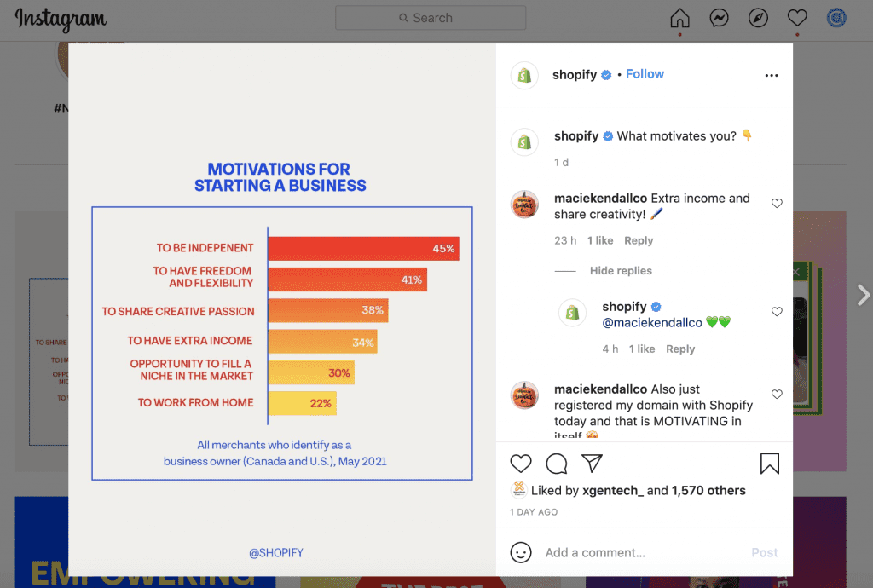Open the Explore compass icon
This screenshot has height=588, width=873.
point(758,19)
